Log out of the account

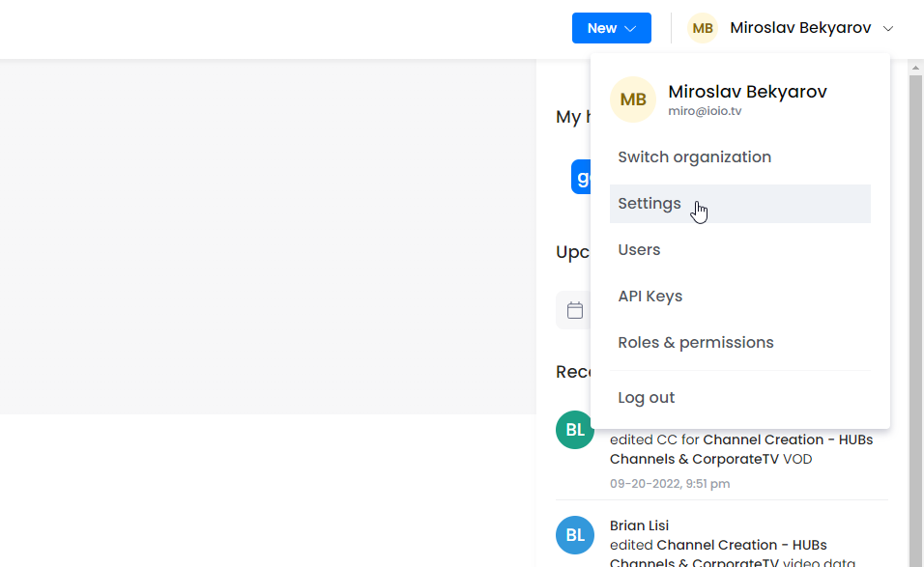tap(740, 398)
